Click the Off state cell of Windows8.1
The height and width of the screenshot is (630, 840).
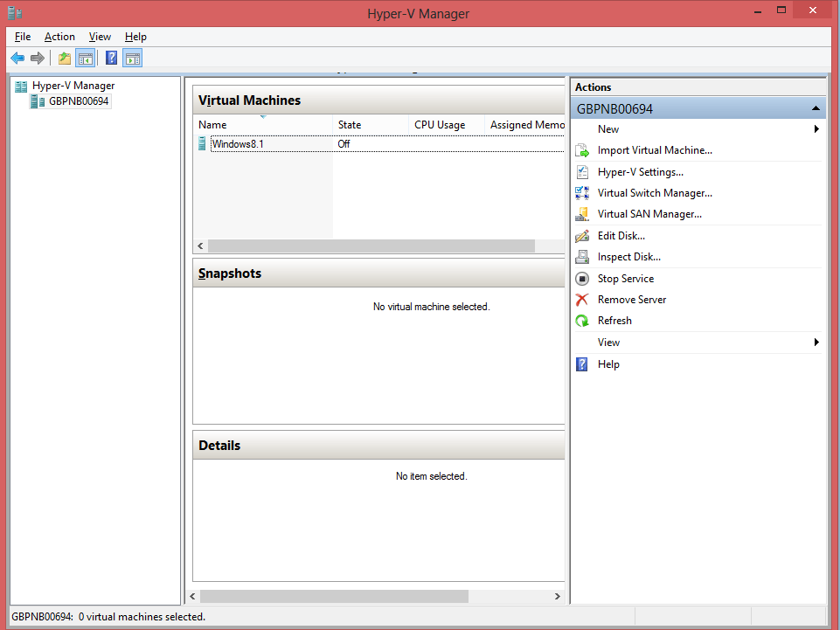(x=344, y=144)
